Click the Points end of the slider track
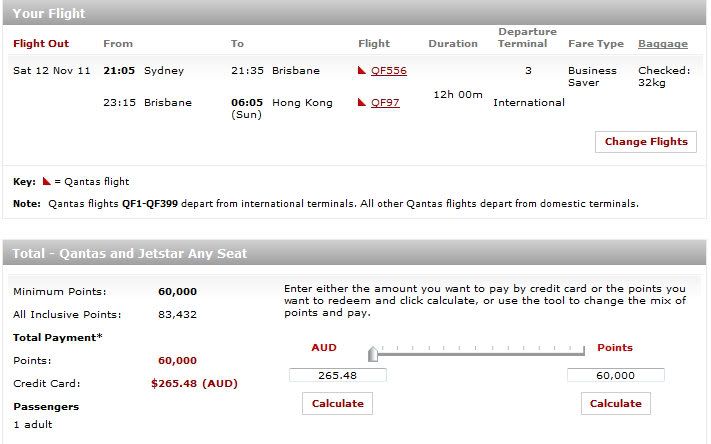Image resolution: width=711 pixels, height=444 pixels. pos(583,351)
